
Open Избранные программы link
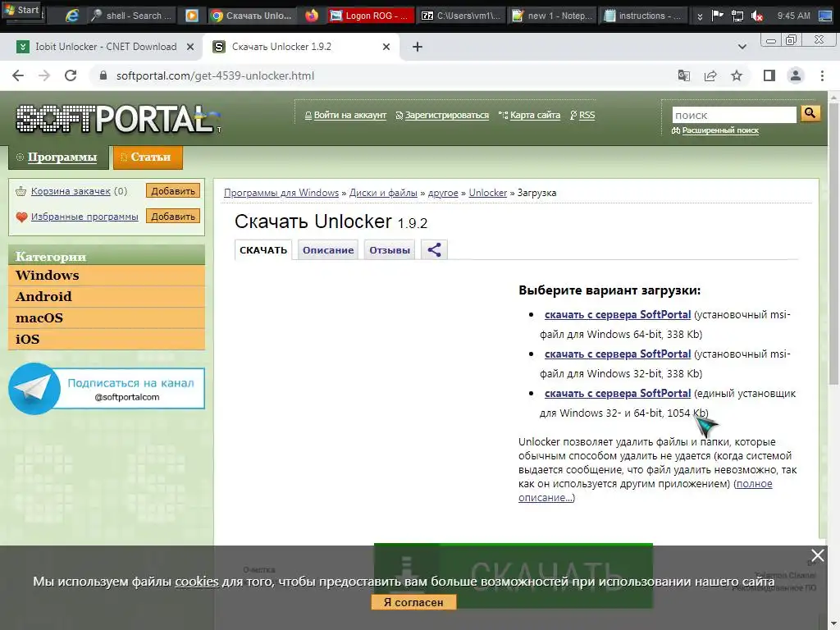84,217
